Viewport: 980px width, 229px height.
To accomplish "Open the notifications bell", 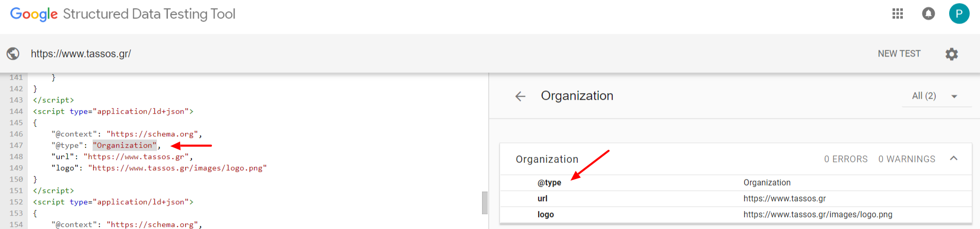I will click(929, 14).
